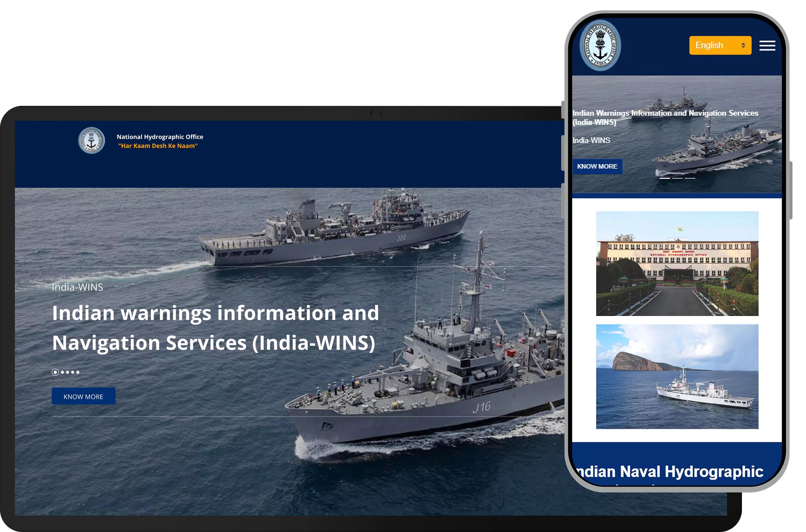Click the "Har Kaam Desh Ke Naam" motto text
This screenshot has height=532, width=806.
pyautogui.click(x=158, y=146)
